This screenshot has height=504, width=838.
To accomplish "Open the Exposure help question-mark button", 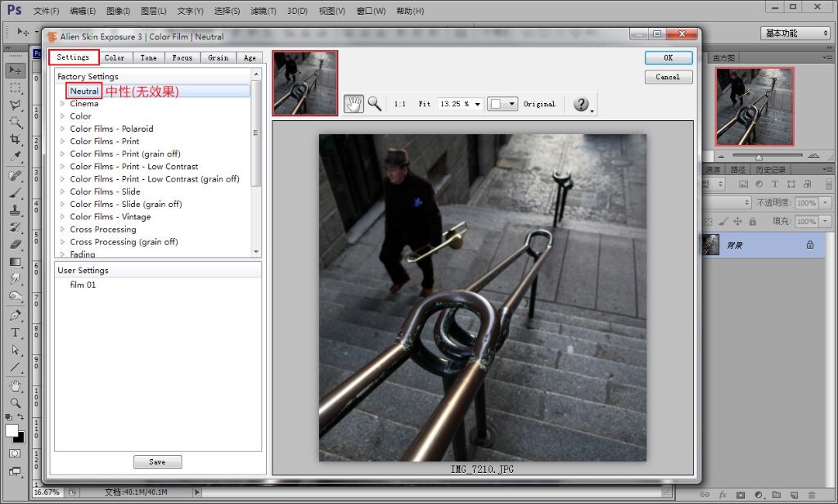I will (582, 104).
